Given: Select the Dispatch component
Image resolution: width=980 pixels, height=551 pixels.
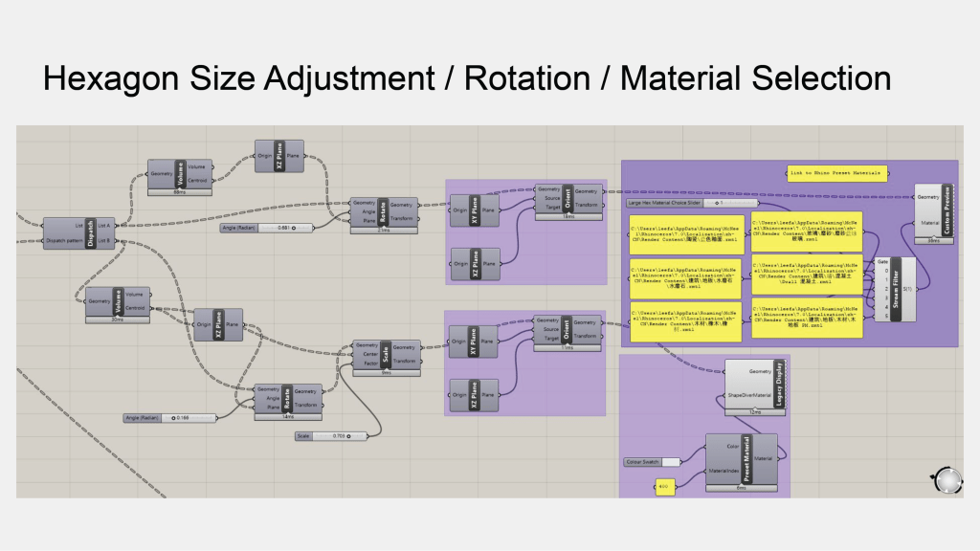Looking at the screenshot, I should pos(91,233).
